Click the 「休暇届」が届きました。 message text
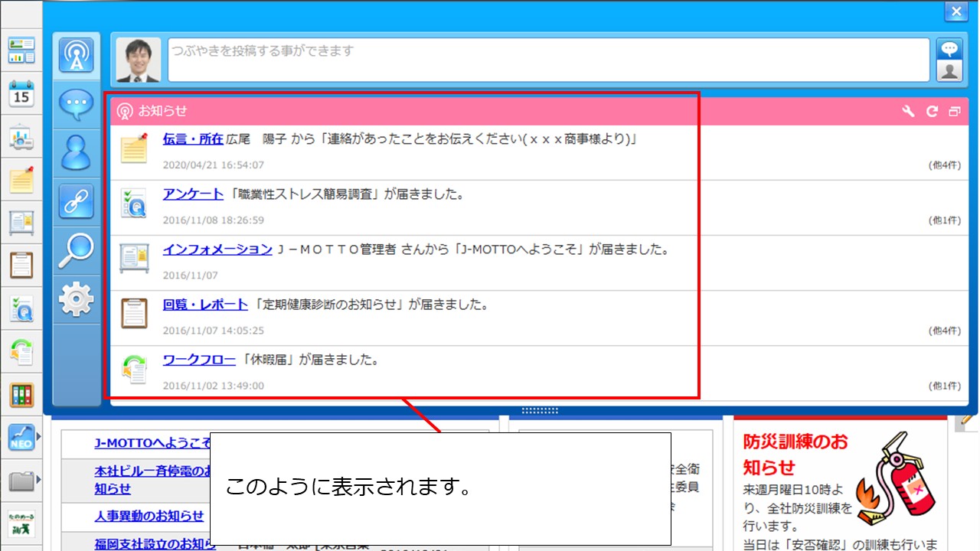This screenshot has width=980, height=551. pyautogui.click(x=309, y=360)
